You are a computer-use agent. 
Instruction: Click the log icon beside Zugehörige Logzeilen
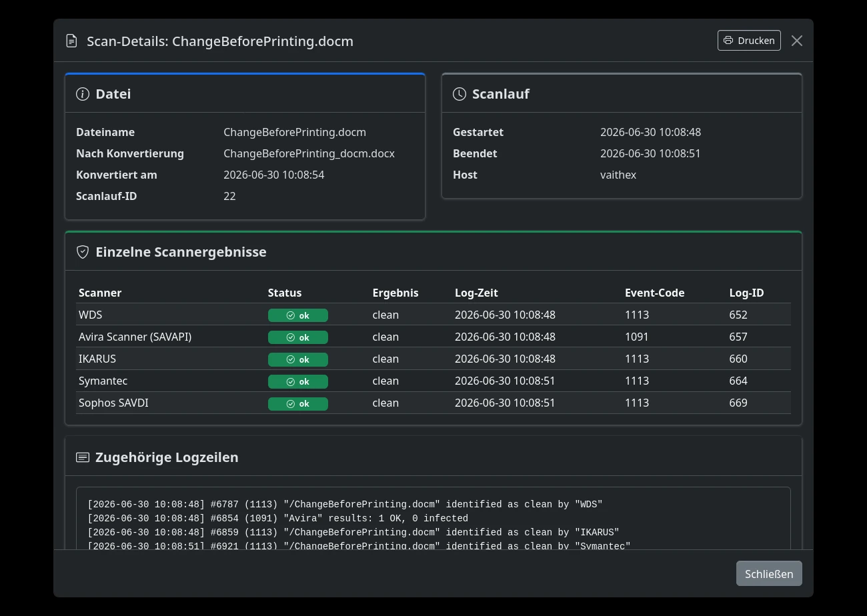[x=83, y=457]
